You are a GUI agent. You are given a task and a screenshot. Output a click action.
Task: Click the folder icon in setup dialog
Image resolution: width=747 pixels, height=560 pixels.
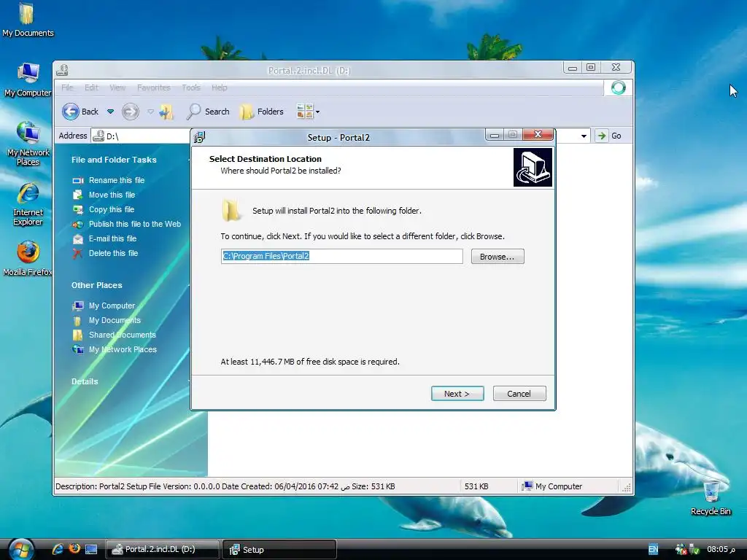[231, 211]
